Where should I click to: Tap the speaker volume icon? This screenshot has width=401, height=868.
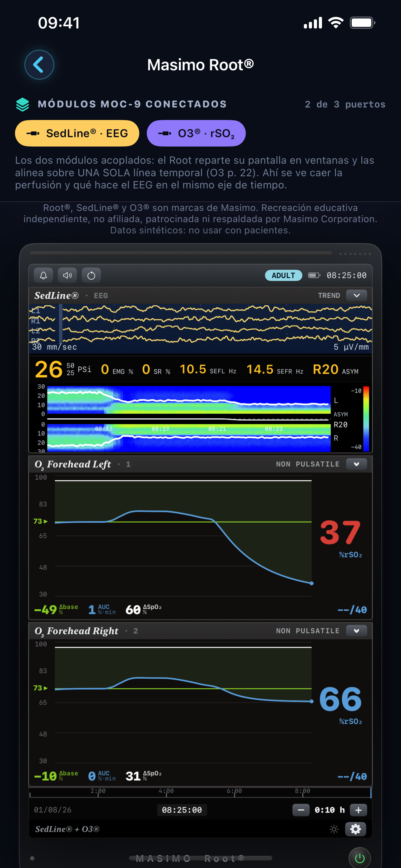[67, 276]
